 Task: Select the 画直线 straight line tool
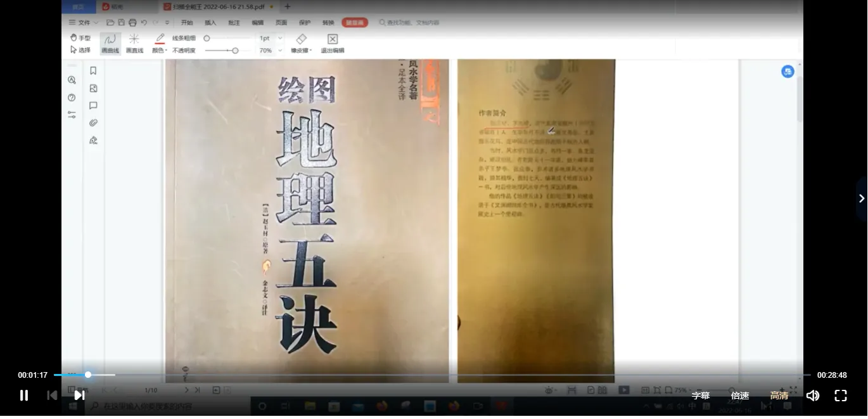tap(134, 43)
